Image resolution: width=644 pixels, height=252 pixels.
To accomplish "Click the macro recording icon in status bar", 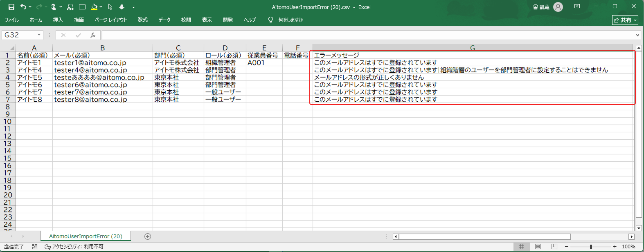I will tap(35, 247).
